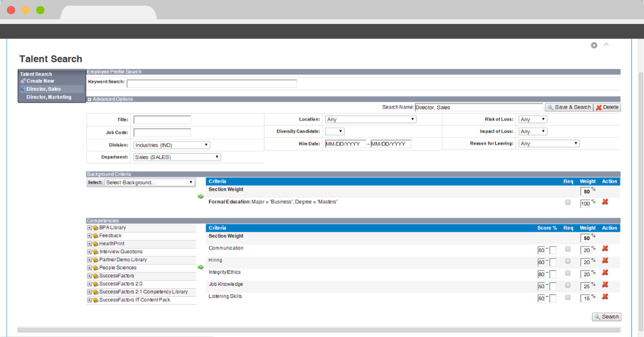The width and height of the screenshot is (644, 337).
Task: Click the People Sciences folder icon
Action: [95, 268]
